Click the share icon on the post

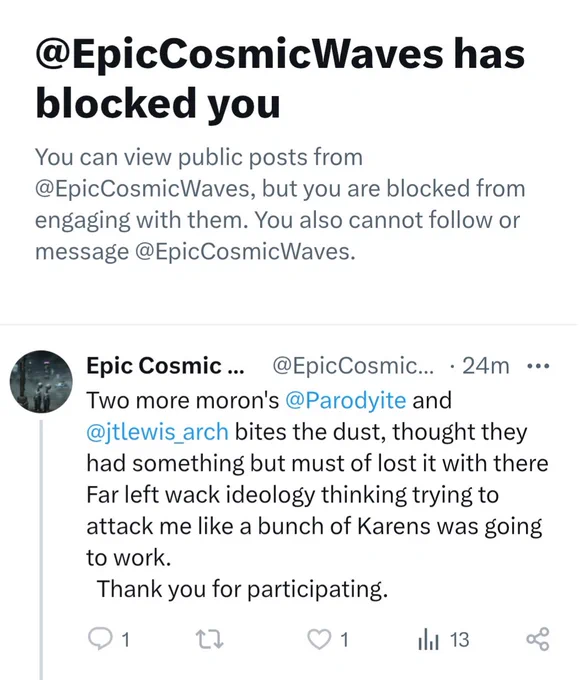click(x=538, y=639)
